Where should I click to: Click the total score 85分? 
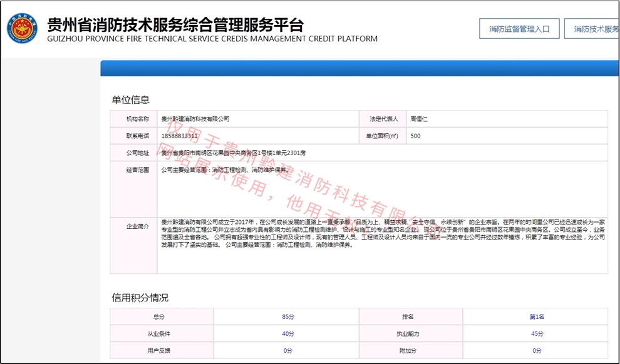[x=287, y=317]
